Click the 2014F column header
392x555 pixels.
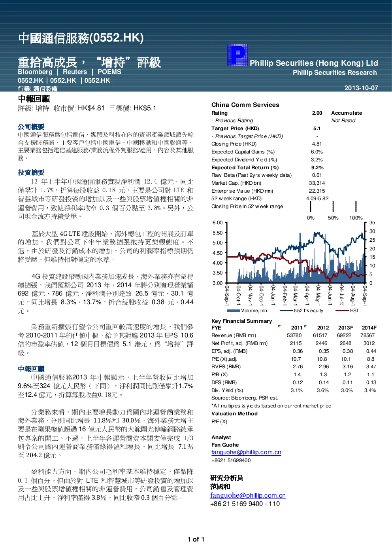[369, 328]
